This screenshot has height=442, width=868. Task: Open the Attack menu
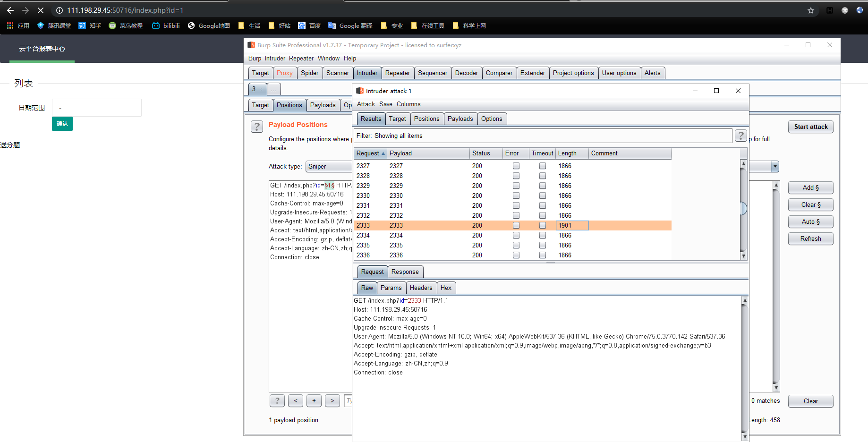[366, 104]
